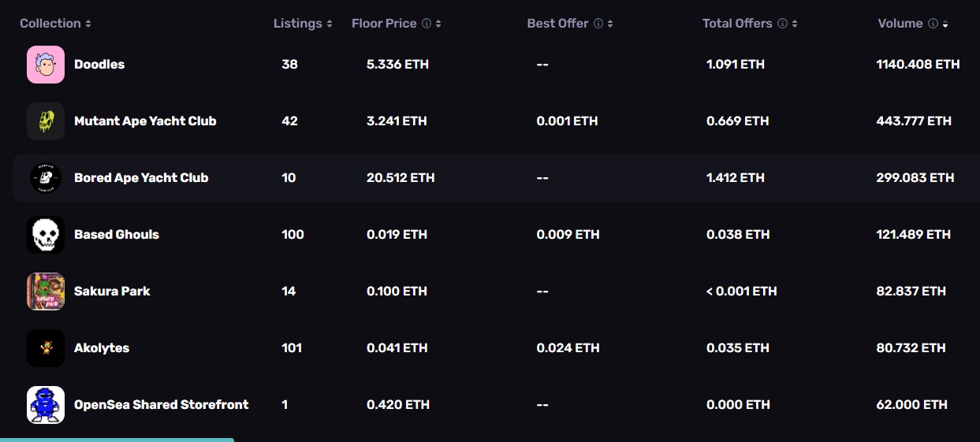Click the teal progress bar at the bottom

point(117,440)
